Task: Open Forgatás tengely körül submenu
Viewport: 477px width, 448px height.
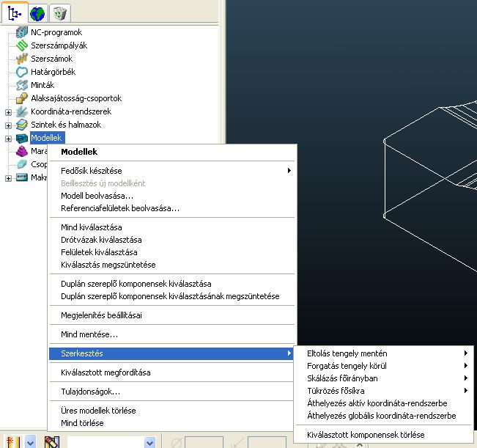Action: [x=384, y=366]
